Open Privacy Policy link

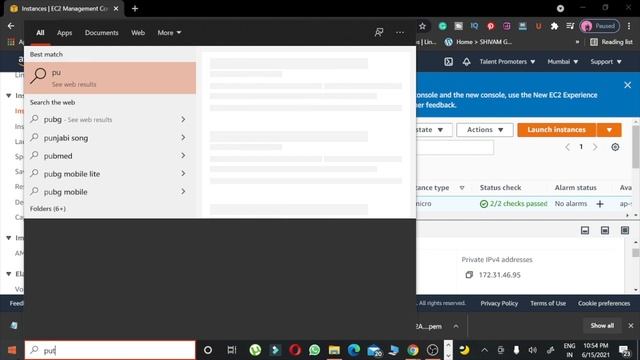[x=499, y=303]
